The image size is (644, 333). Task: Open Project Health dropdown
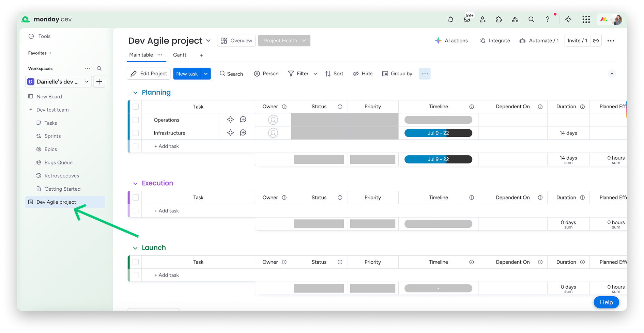click(x=284, y=41)
